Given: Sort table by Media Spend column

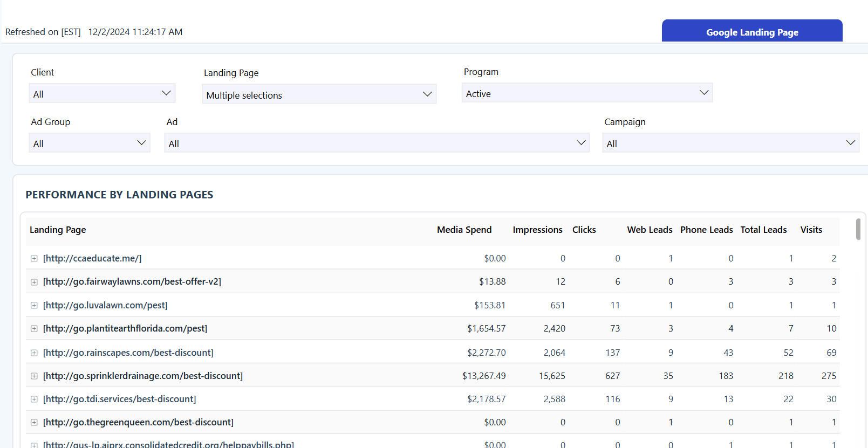Looking at the screenshot, I should pyautogui.click(x=464, y=230).
